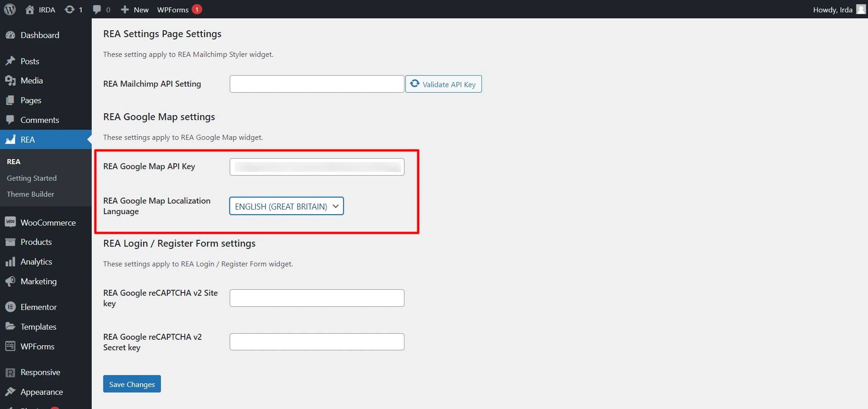Click the Products box icon
The width and height of the screenshot is (868, 409).
tap(11, 242)
